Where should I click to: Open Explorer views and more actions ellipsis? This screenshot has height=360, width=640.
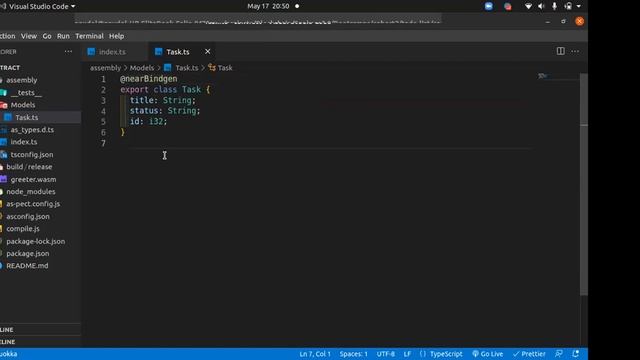[x=68, y=51]
